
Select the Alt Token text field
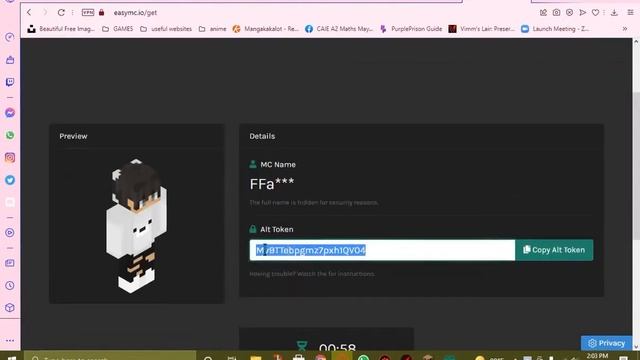pyautogui.click(x=382, y=250)
